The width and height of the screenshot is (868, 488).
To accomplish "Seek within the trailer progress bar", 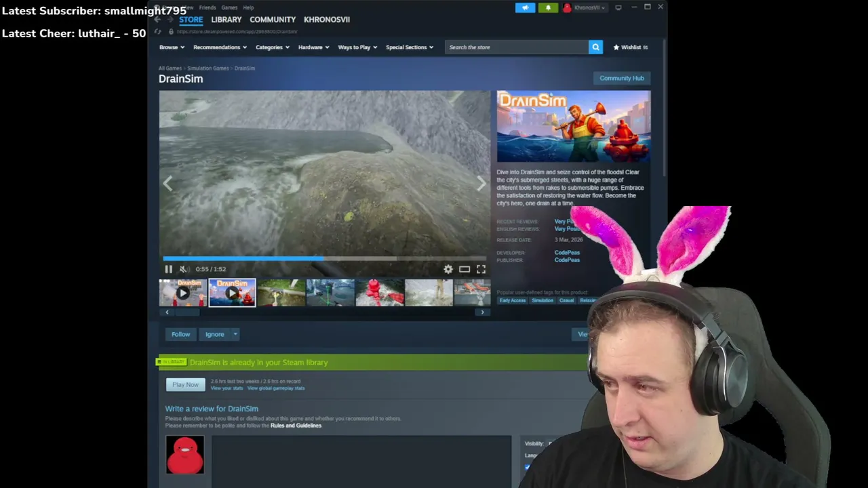I will pyautogui.click(x=324, y=258).
